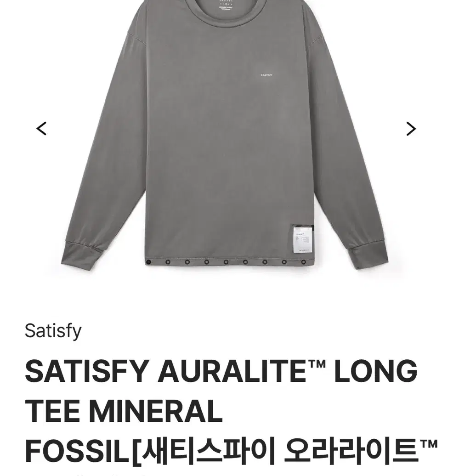Go to the previous product image arrow
Image resolution: width=476 pixels, height=476 pixels.
click(41, 128)
